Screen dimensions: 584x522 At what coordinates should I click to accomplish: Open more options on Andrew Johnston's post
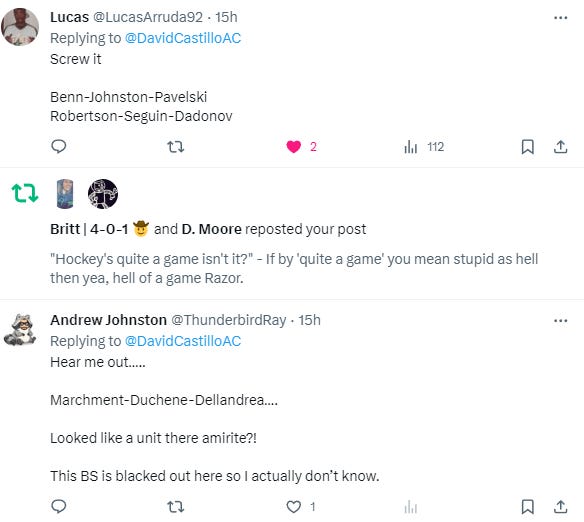(x=560, y=321)
